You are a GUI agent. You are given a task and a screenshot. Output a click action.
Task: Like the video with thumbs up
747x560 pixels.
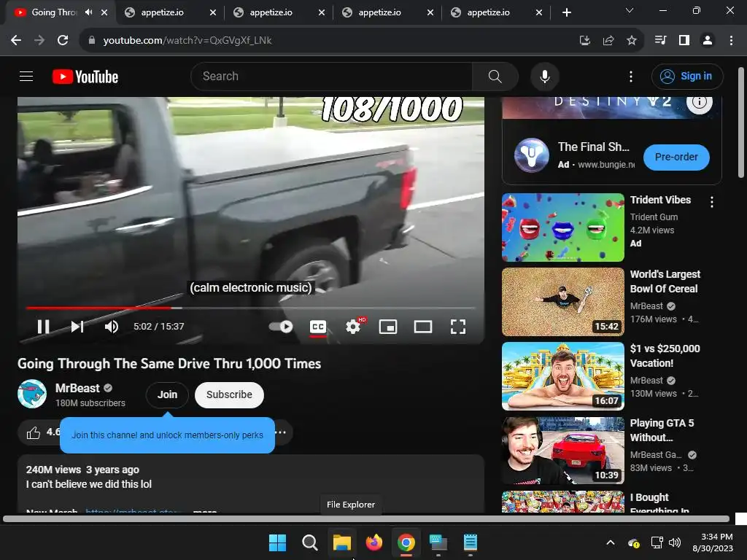pos(34,432)
